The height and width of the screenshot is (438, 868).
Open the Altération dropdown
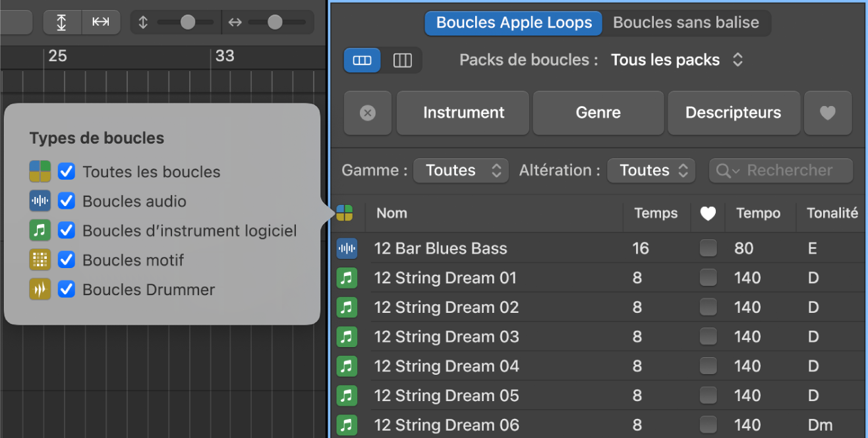[651, 171]
